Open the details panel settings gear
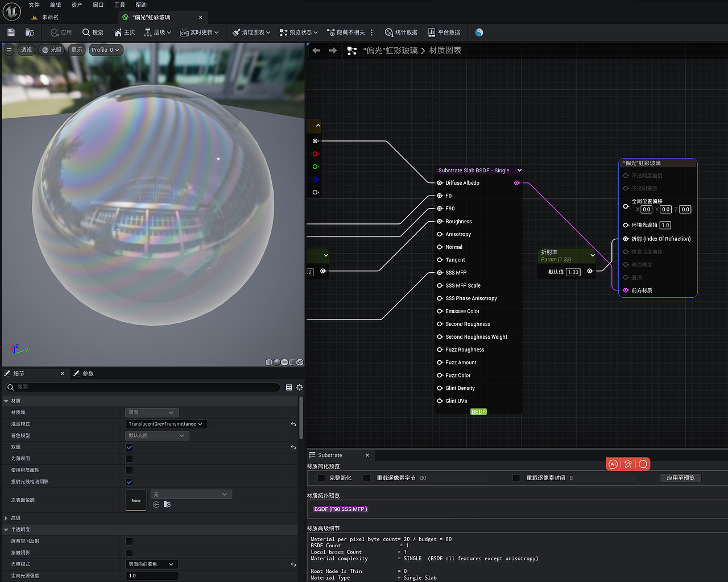Image resolution: width=728 pixels, height=582 pixels. [x=299, y=387]
